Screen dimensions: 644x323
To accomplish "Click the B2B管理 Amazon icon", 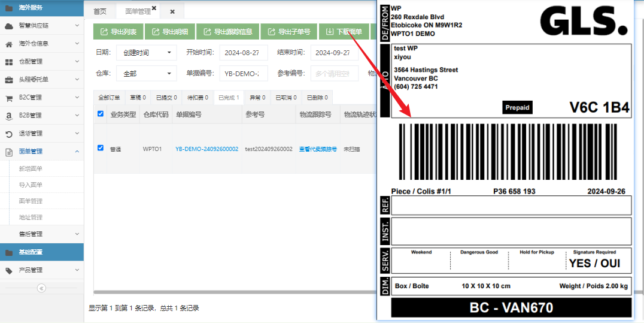I will [8, 116].
